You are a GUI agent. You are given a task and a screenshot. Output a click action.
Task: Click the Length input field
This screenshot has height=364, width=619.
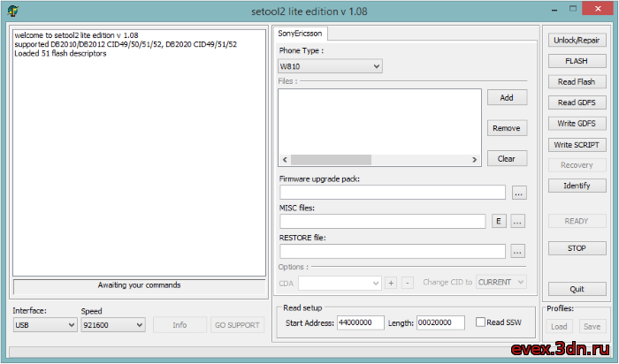pos(440,322)
